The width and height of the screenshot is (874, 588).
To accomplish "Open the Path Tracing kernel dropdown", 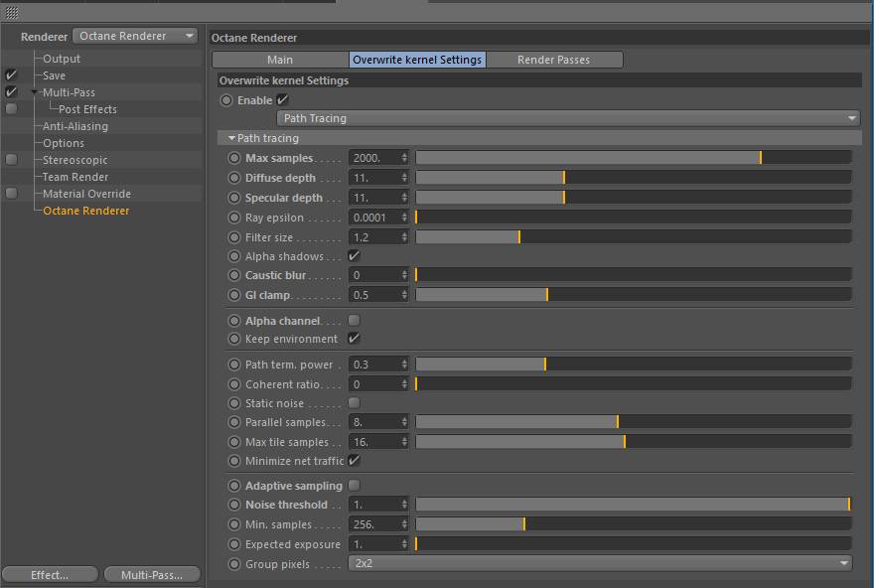I will (568, 118).
